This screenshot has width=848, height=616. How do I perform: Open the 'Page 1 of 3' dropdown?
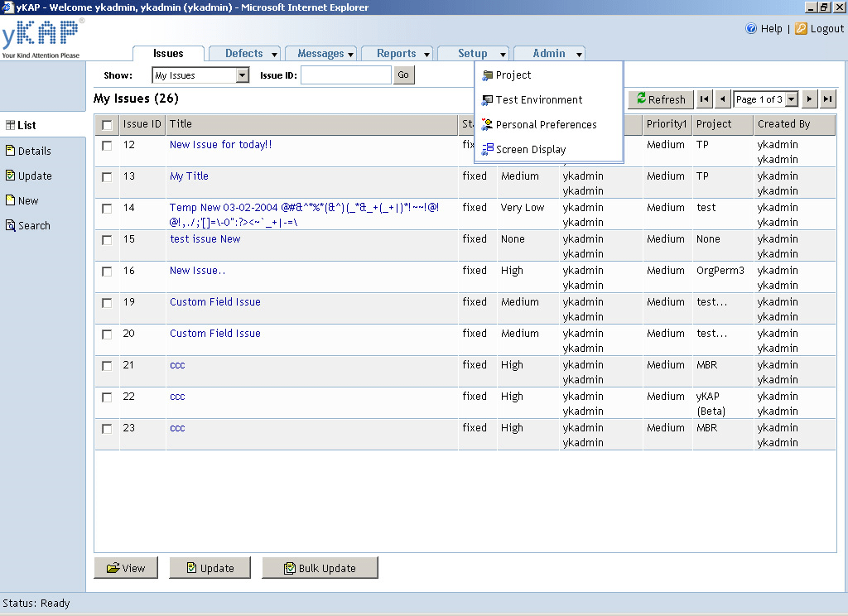(792, 99)
